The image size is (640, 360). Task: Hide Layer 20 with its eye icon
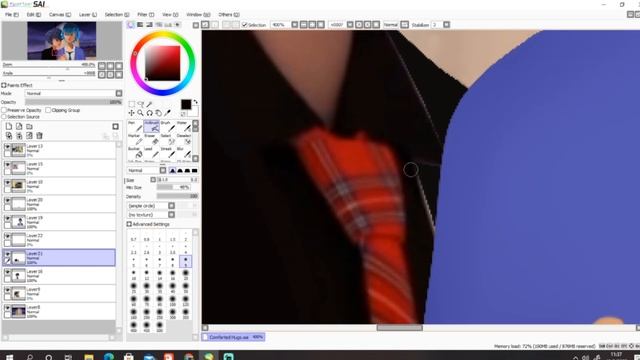click(7, 201)
